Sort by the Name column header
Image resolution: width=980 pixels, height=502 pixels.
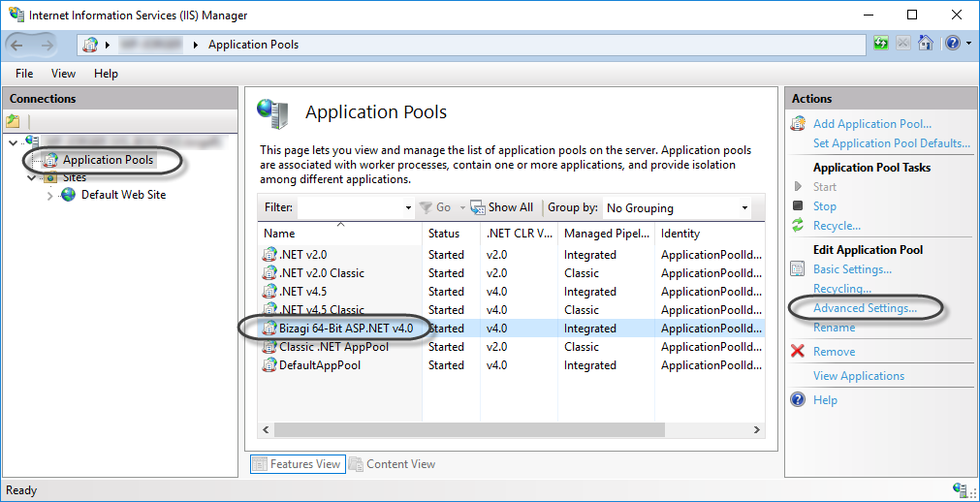point(339,234)
